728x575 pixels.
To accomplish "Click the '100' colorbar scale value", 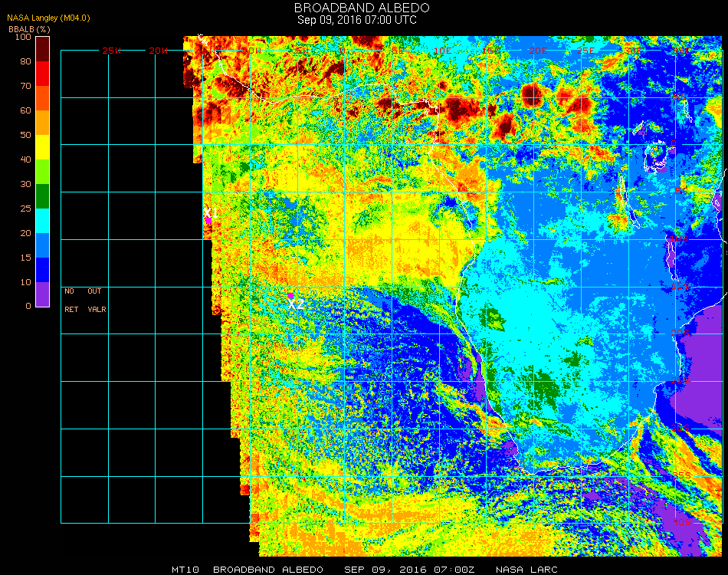I will pyautogui.click(x=23, y=37).
